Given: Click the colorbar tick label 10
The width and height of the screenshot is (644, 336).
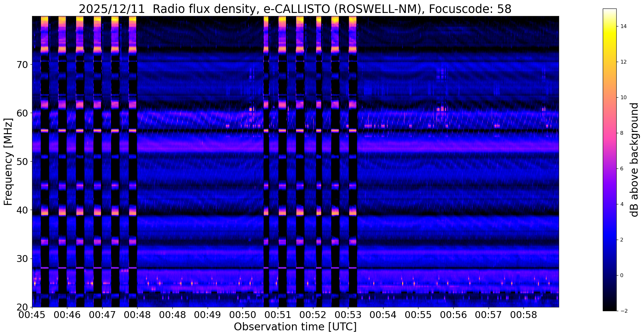Looking at the screenshot, I should (623, 98).
